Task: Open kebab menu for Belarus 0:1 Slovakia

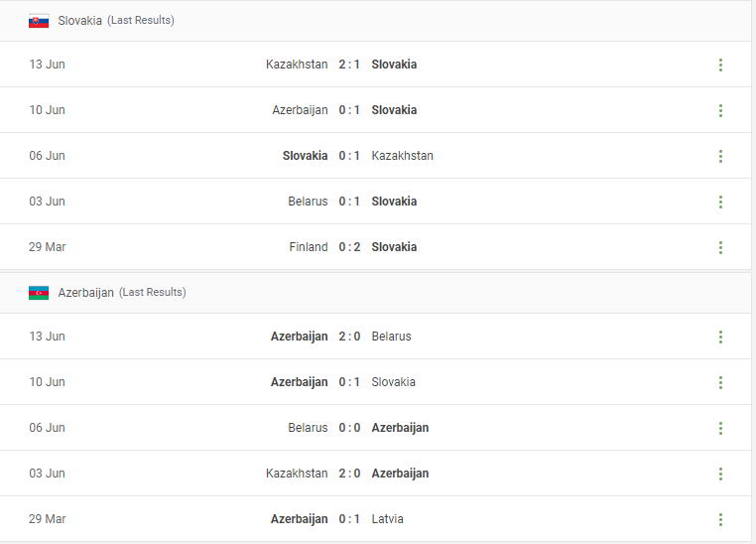Action: (x=720, y=202)
